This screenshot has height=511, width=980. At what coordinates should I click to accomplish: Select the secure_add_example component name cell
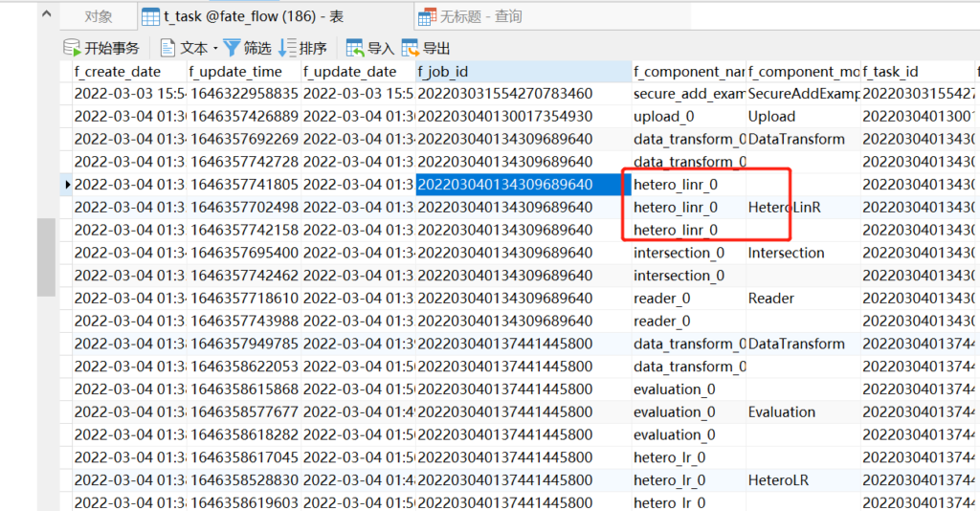688,94
